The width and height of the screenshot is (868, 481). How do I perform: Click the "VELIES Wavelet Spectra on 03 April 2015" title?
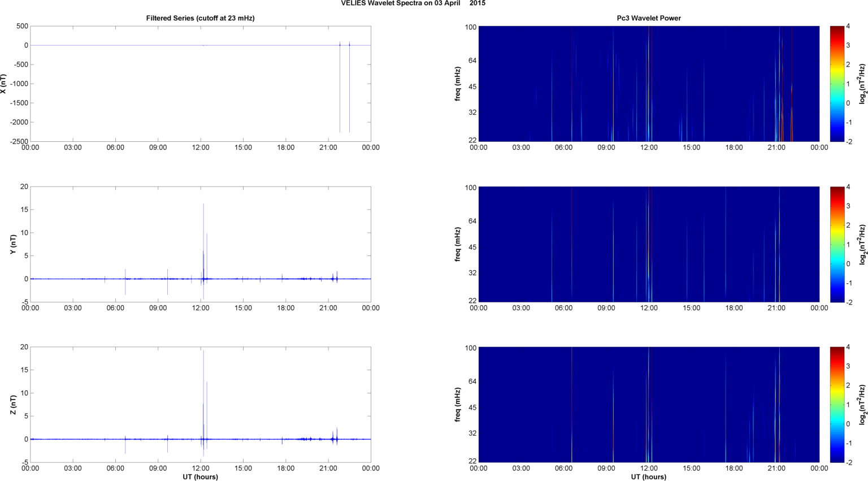coord(413,3)
